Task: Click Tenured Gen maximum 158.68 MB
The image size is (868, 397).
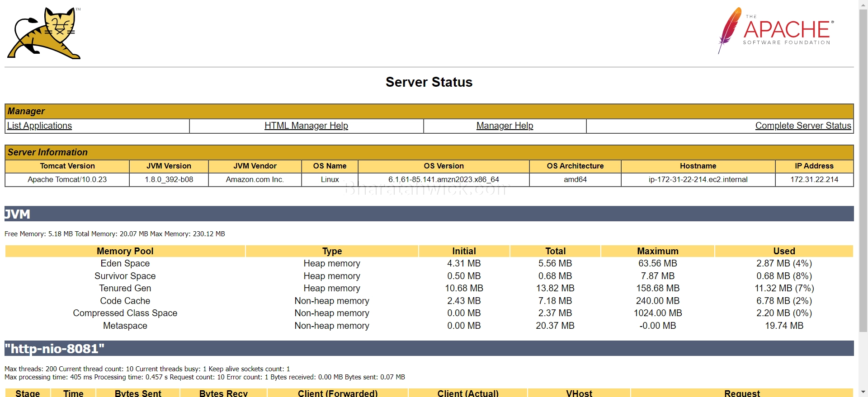Action: tap(658, 288)
